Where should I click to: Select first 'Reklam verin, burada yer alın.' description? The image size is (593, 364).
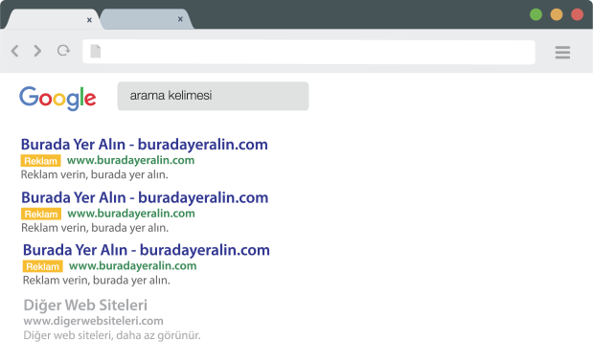94,174
